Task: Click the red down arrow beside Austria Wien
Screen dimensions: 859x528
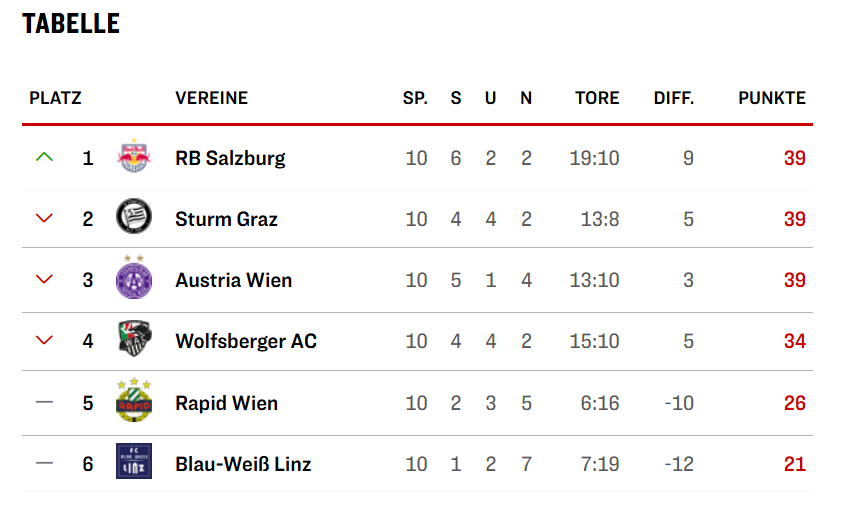Action: (43, 280)
